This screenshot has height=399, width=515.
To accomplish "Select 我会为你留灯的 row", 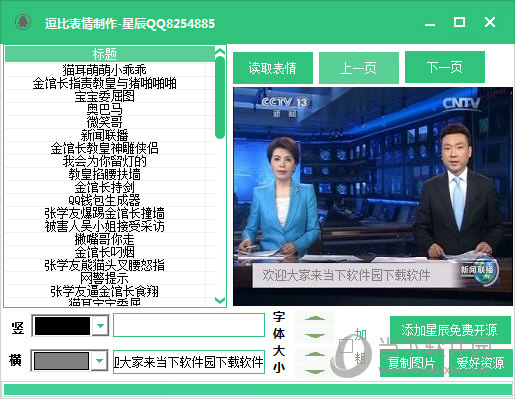I will [x=104, y=161].
